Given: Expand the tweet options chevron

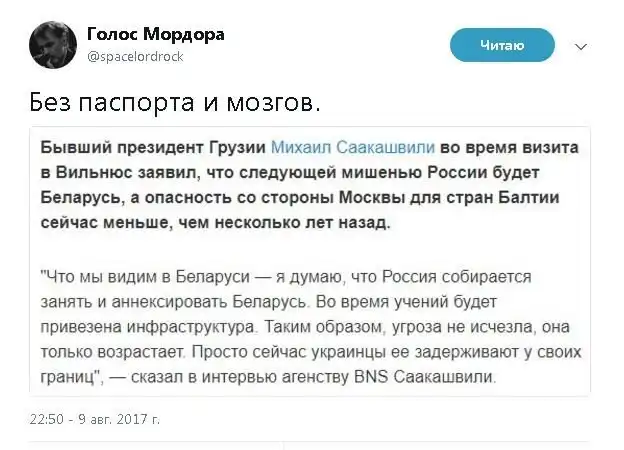Looking at the screenshot, I should click(x=581, y=46).
